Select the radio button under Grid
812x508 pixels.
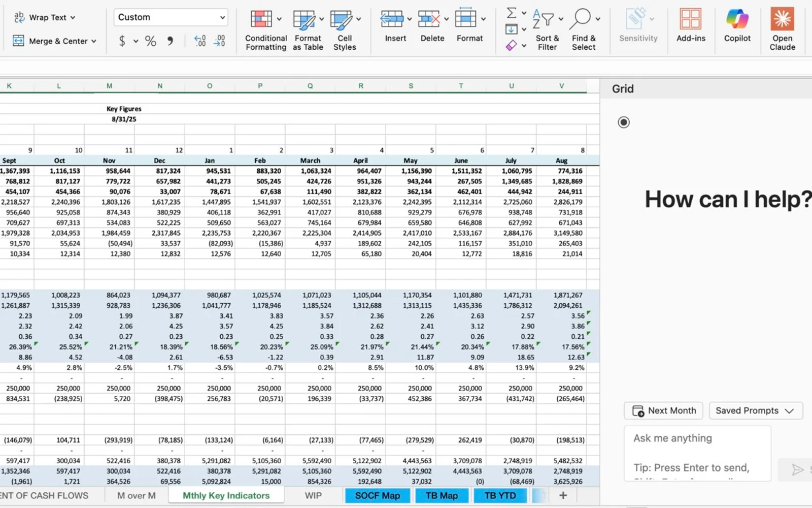point(624,122)
